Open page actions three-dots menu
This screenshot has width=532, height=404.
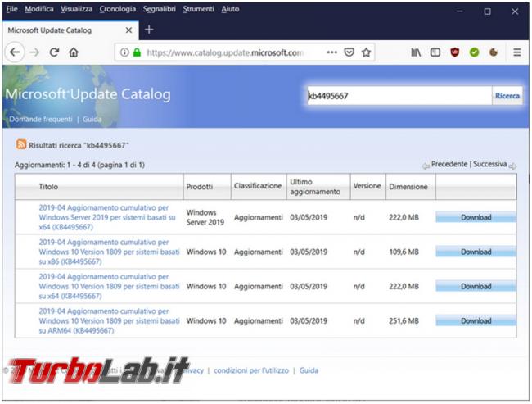[x=331, y=52]
